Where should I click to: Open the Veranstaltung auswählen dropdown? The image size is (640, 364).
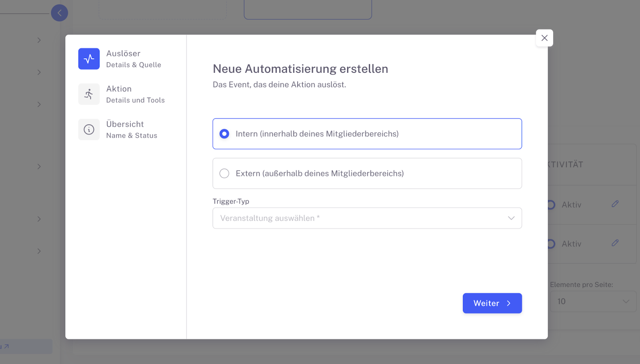pos(367,218)
